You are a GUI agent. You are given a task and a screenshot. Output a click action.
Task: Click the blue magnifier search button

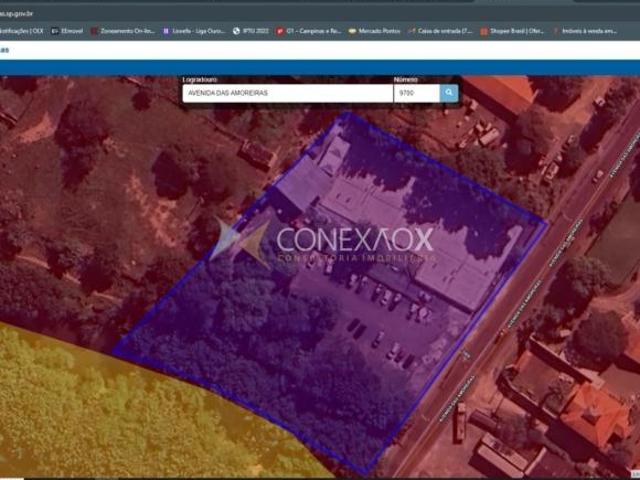coord(449,93)
